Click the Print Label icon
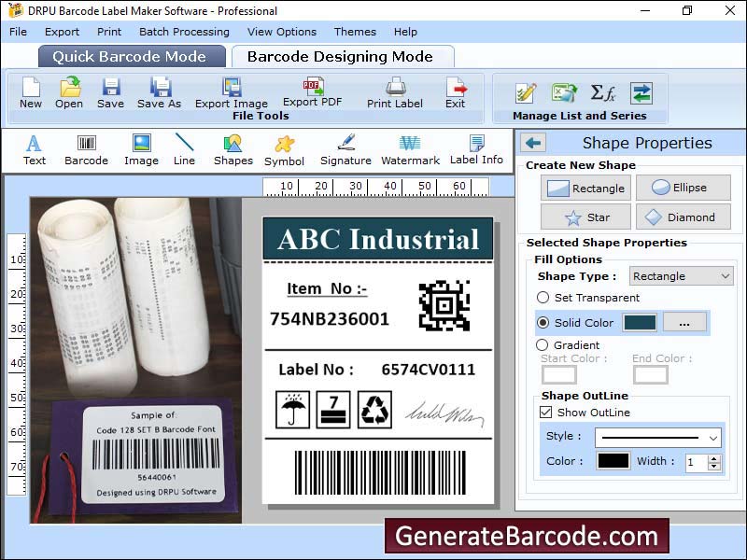This screenshot has width=747, height=560. coord(395,91)
